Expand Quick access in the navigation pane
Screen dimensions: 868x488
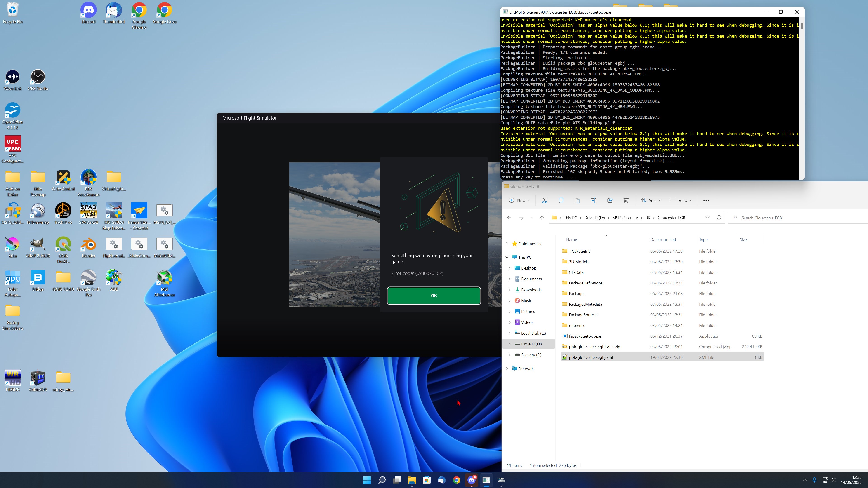point(507,244)
